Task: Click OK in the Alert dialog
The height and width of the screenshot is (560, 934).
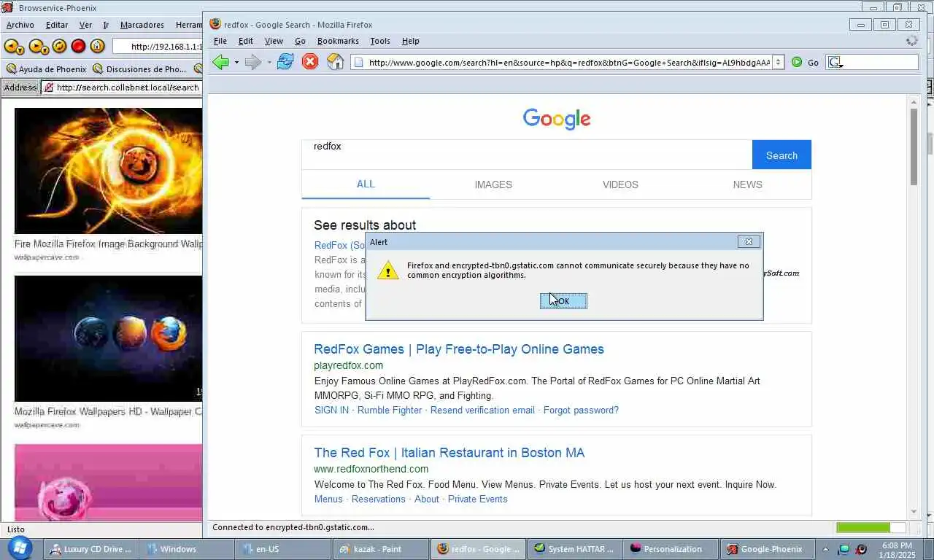Action: tap(563, 301)
